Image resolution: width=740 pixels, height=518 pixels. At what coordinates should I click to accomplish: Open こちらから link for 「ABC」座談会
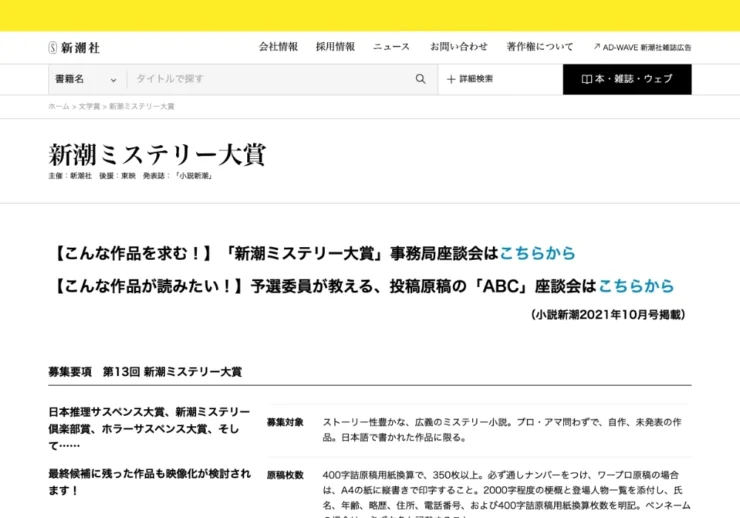[636, 286]
